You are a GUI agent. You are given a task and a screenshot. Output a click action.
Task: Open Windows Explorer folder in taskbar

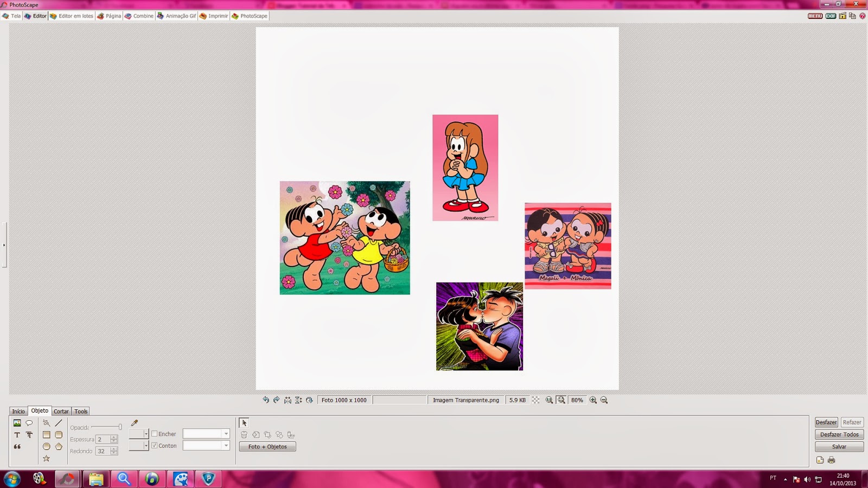96,479
